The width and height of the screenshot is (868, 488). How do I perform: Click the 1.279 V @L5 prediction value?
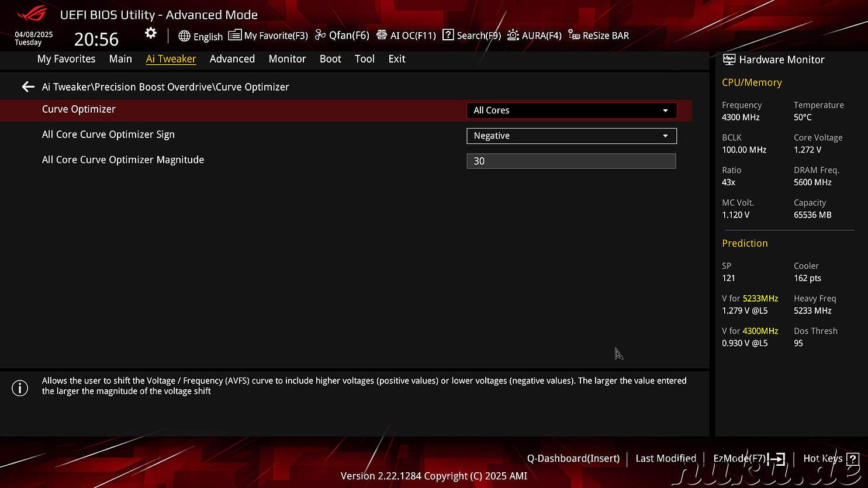coord(745,311)
